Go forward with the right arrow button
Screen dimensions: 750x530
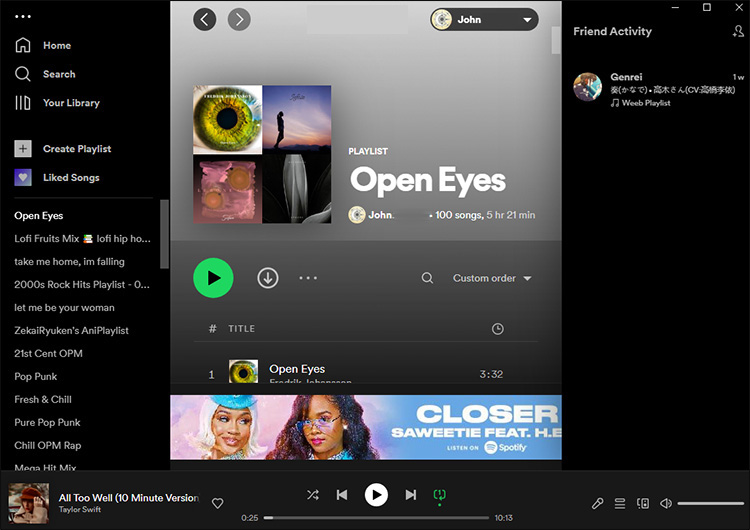pyautogui.click(x=239, y=20)
